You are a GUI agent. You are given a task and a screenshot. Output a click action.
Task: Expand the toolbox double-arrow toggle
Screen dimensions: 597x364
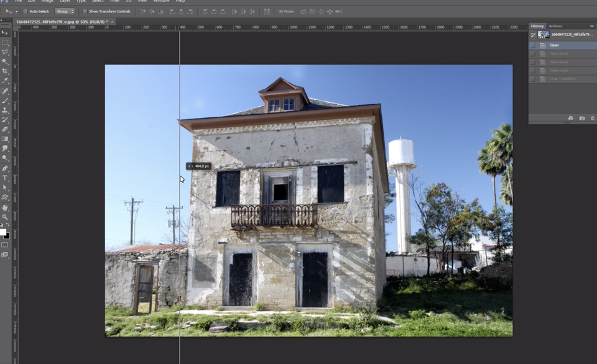[x=1, y=20]
